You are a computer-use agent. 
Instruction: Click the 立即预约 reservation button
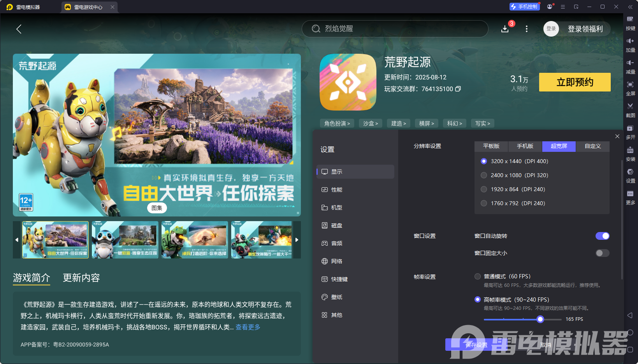(575, 82)
